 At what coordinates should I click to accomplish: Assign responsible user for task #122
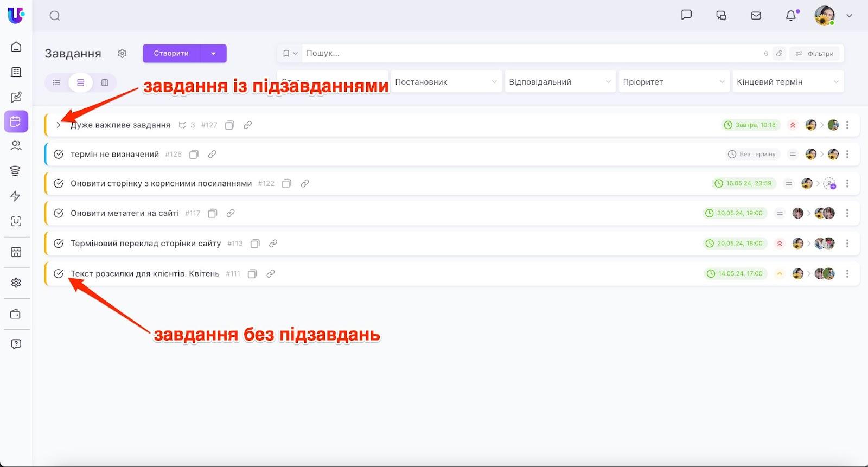[x=829, y=183]
